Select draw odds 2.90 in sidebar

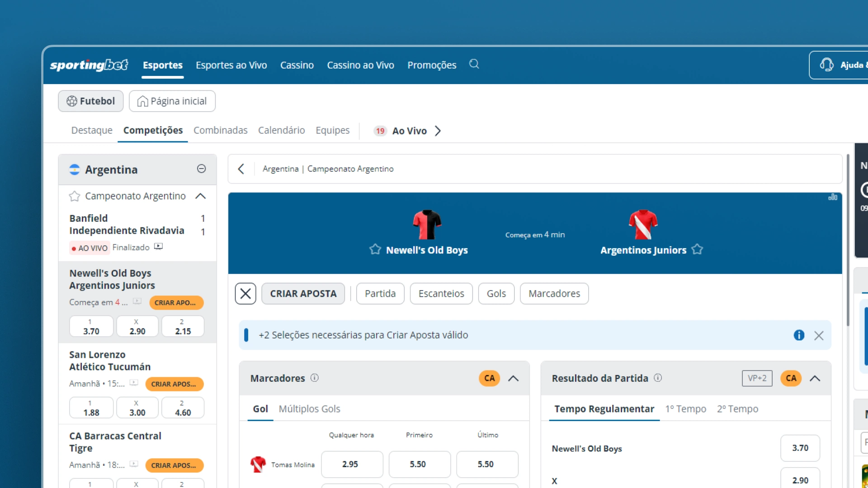coord(137,326)
